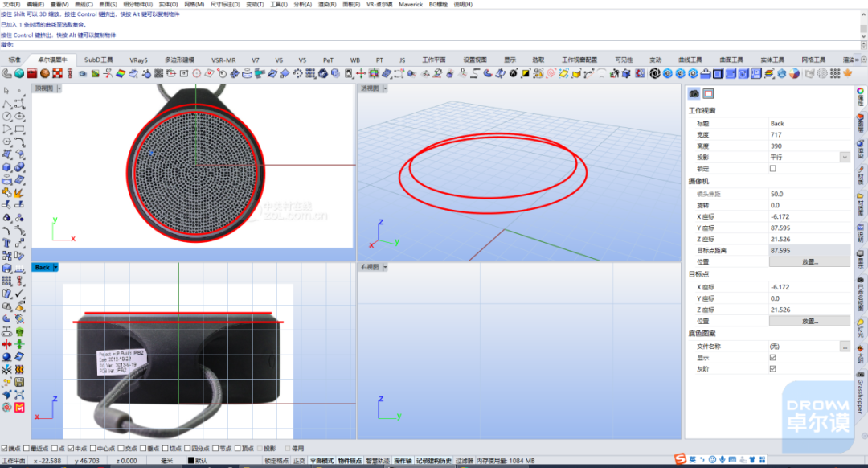Click the browse button for 文件名称
This screenshot has width=868, height=468.
(845, 346)
